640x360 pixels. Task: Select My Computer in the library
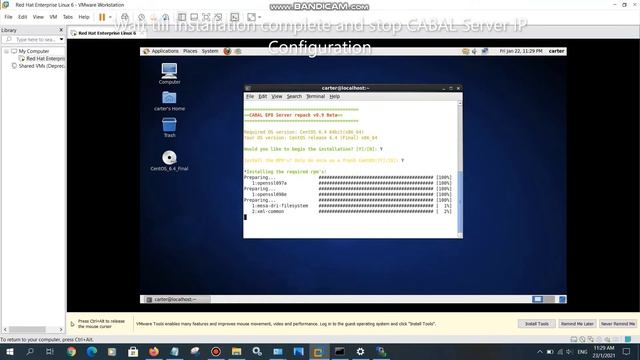[33, 51]
